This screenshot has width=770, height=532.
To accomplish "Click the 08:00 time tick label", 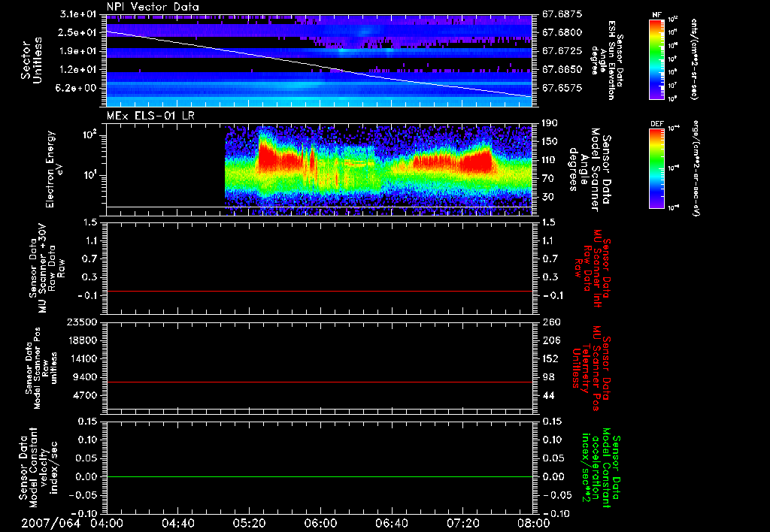I will coord(534,523).
